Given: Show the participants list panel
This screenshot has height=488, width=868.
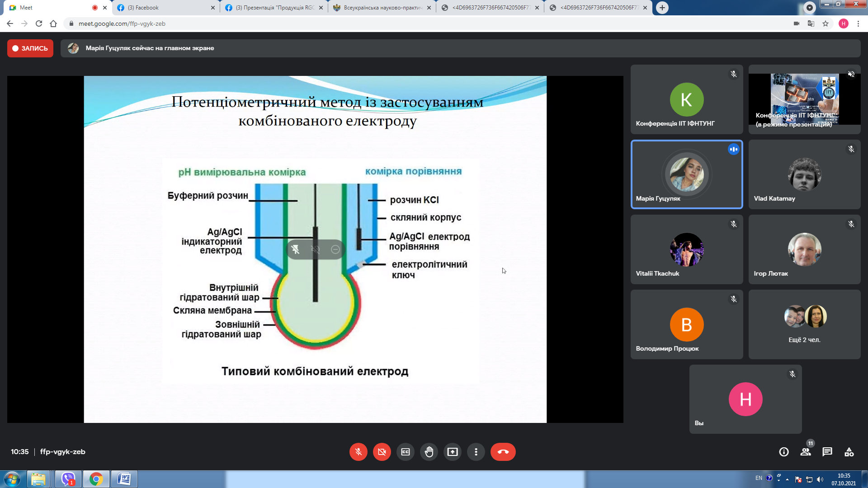Looking at the screenshot, I should tap(806, 452).
